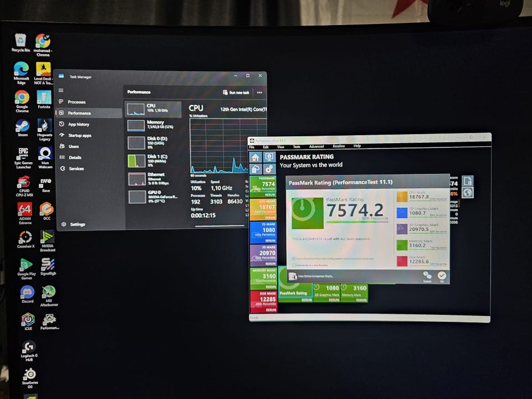Open Epic Games Launcher desktop icon
532x399 pixels.
click(x=23, y=157)
